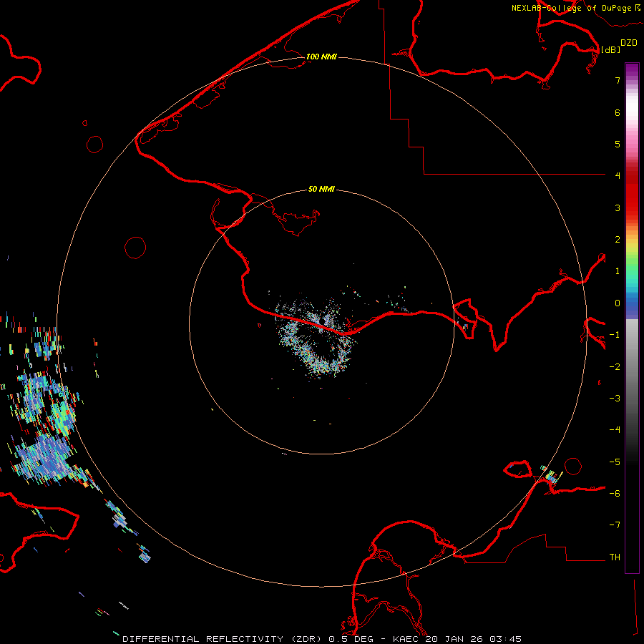Click the DIFFERENTIAL REFLECTIVITY (ZDR) caption text
Image resolution: width=644 pixels, height=644 pixels.
coord(223,639)
